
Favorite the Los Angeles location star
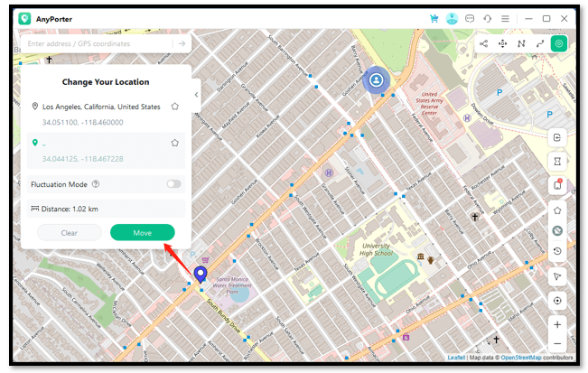(174, 107)
